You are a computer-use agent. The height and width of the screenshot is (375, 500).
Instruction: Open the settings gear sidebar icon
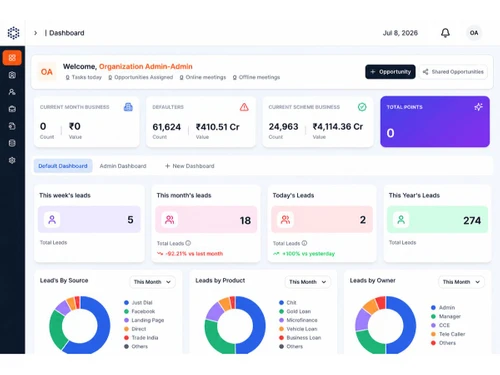tap(12, 160)
